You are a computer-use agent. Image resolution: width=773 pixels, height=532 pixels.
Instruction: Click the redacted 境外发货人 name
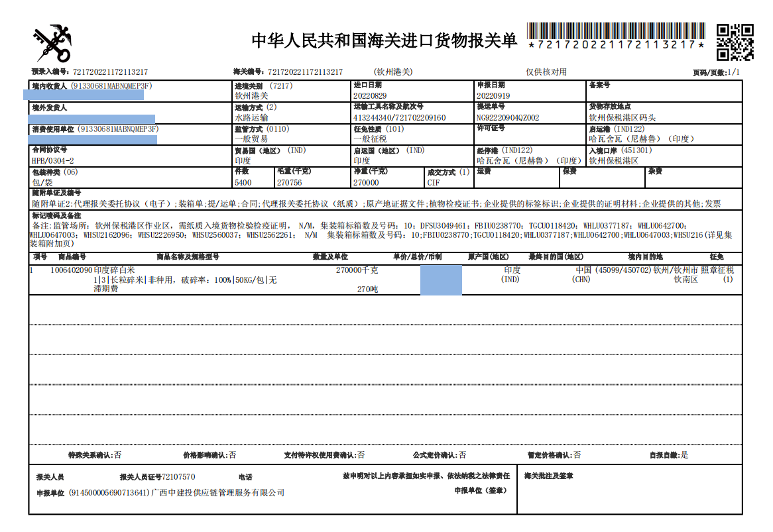click(x=91, y=119)
